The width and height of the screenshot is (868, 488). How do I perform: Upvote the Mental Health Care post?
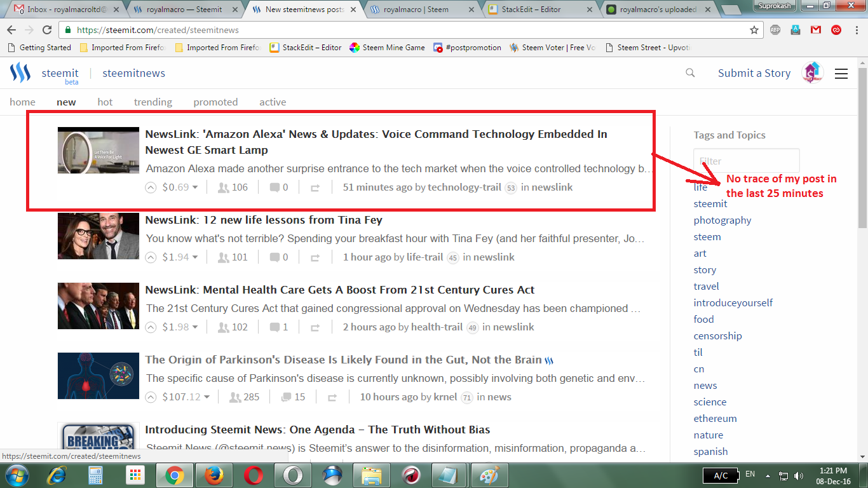coord(151,327)
